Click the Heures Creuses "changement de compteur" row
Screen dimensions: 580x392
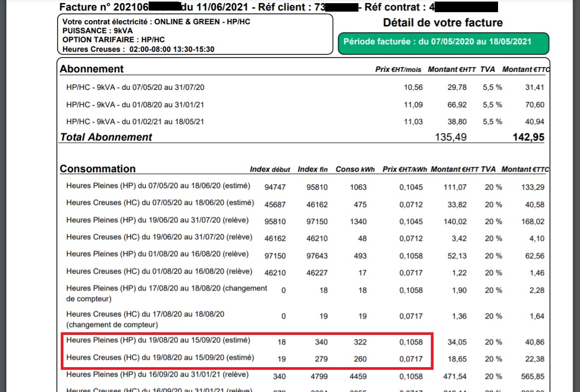point(145,319)
